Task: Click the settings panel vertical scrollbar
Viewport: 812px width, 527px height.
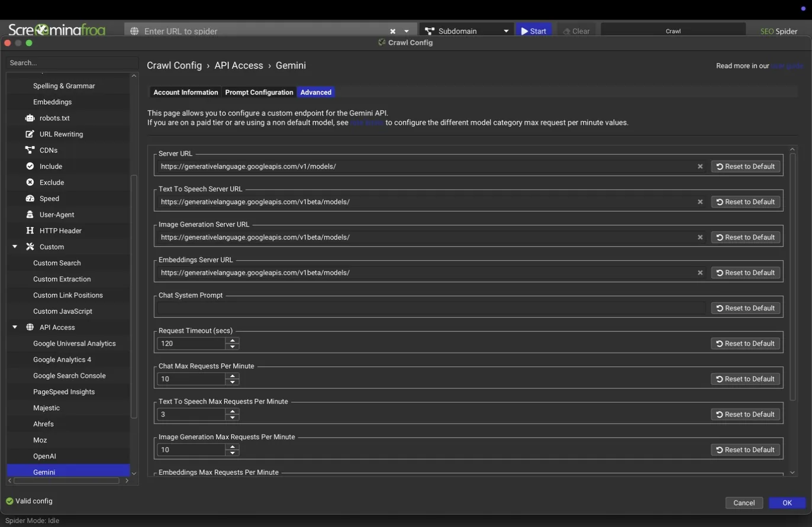Action: coord(793,277)
